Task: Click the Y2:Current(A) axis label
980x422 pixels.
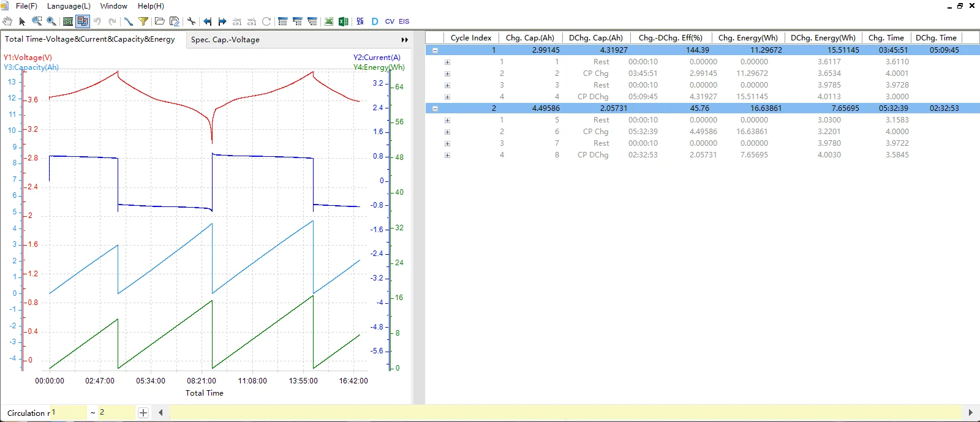Action: (x=377, y=58)
